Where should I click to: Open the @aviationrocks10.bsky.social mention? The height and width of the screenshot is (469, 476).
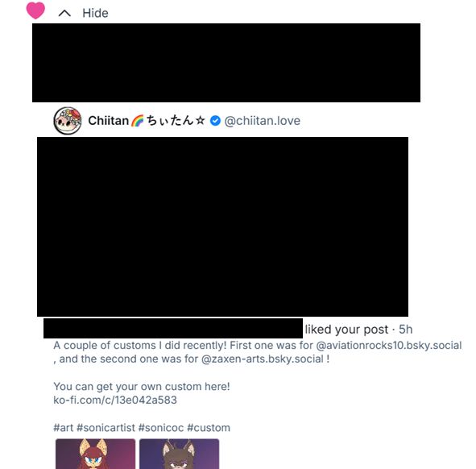[389, 346]
